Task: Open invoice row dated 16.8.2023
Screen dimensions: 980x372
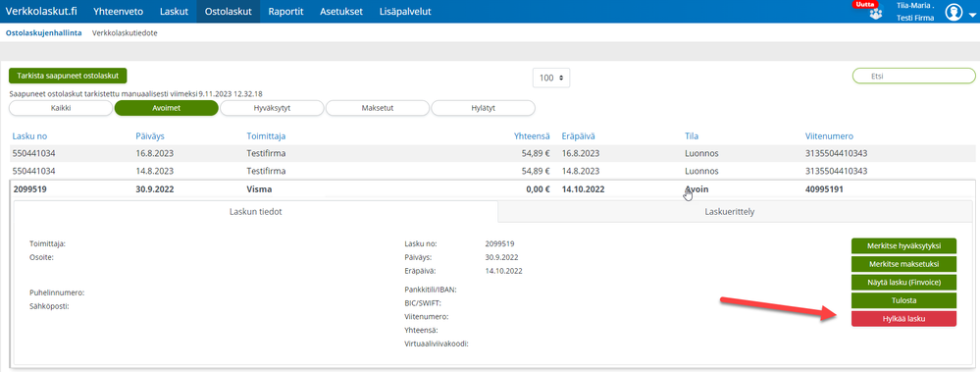Action: (x=491, y=153)
